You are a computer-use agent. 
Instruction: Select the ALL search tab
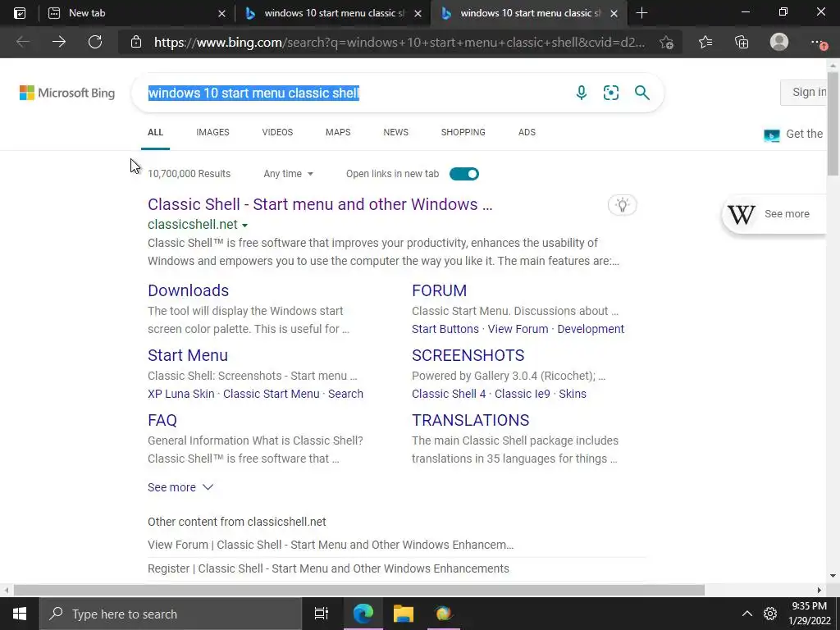pos(155,132)
